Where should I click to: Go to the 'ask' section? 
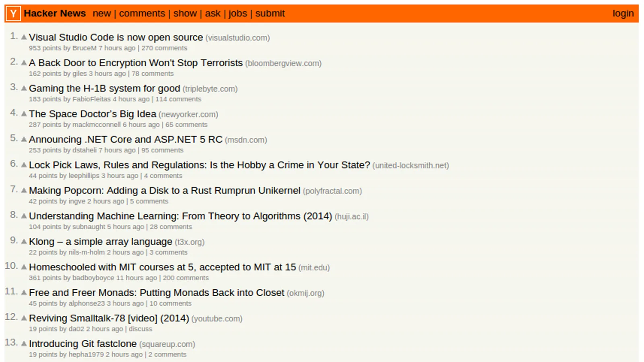[213, 14]
